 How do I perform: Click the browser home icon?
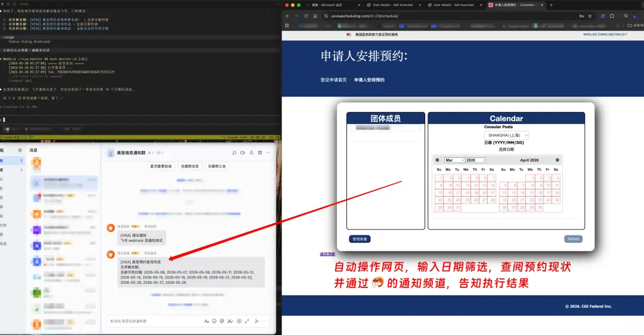[315, 16]
